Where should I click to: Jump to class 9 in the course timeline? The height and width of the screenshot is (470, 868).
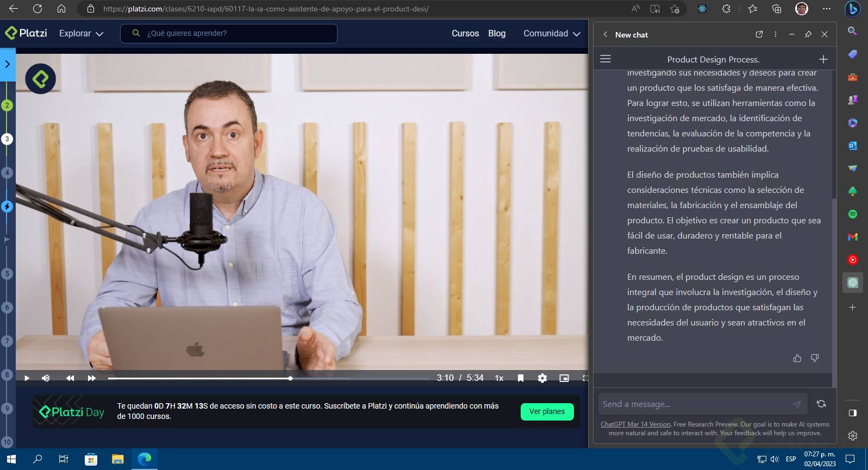(x=7, y=409)
